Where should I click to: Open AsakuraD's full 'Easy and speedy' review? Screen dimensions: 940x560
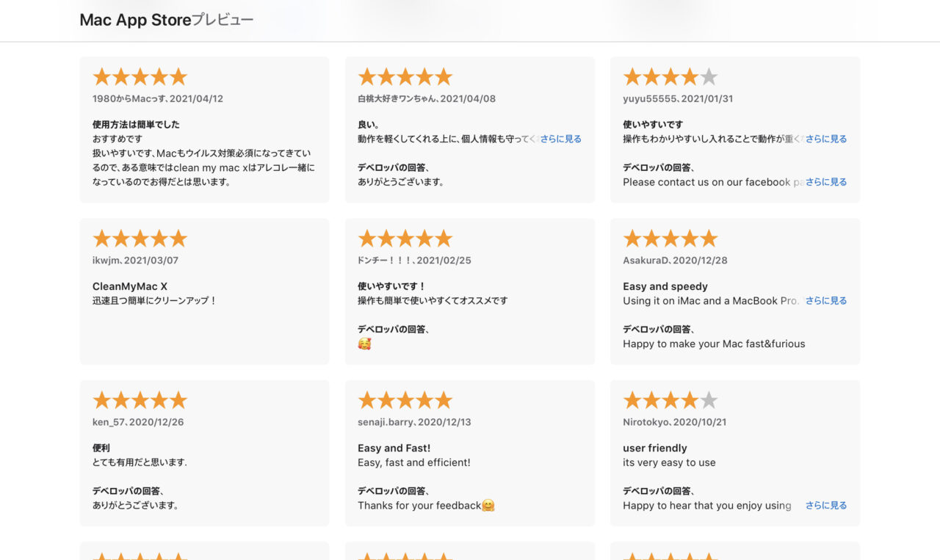point(827,300)
